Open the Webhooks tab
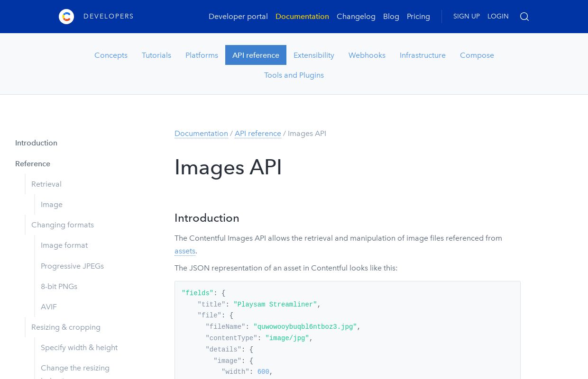The height and width of the screenshot is (379, 588). point(367,55)
